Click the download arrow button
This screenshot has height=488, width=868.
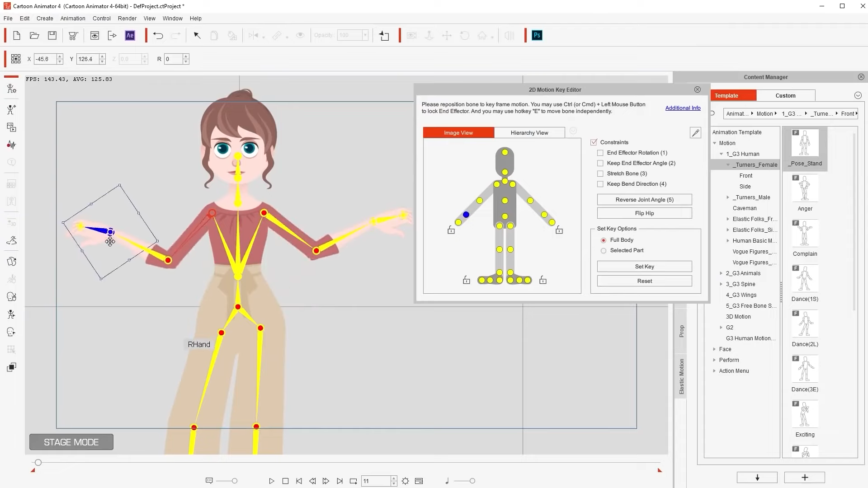coord(757,478)
